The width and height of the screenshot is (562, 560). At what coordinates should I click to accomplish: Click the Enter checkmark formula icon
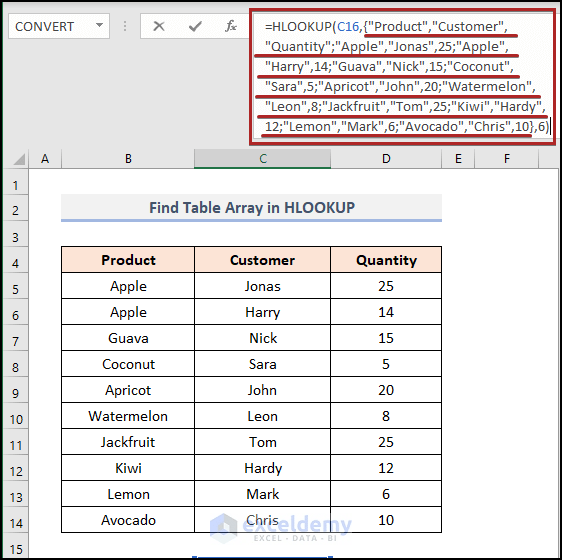pos(195,26)
